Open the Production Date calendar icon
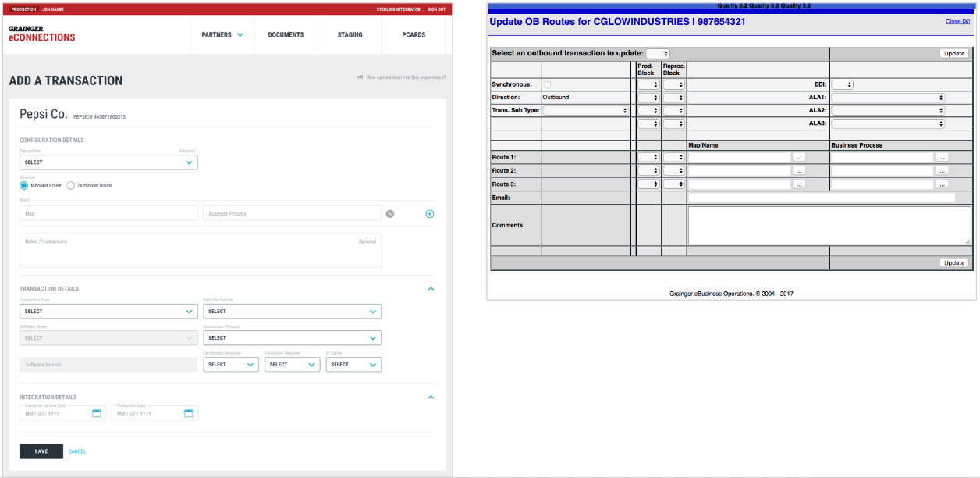The height and width of the screenshot is (478, 980). [x=188, y=413]
